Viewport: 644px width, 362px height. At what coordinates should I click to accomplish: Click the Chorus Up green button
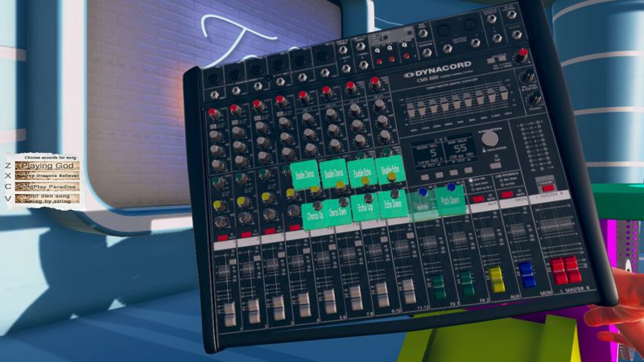[315, 215]
